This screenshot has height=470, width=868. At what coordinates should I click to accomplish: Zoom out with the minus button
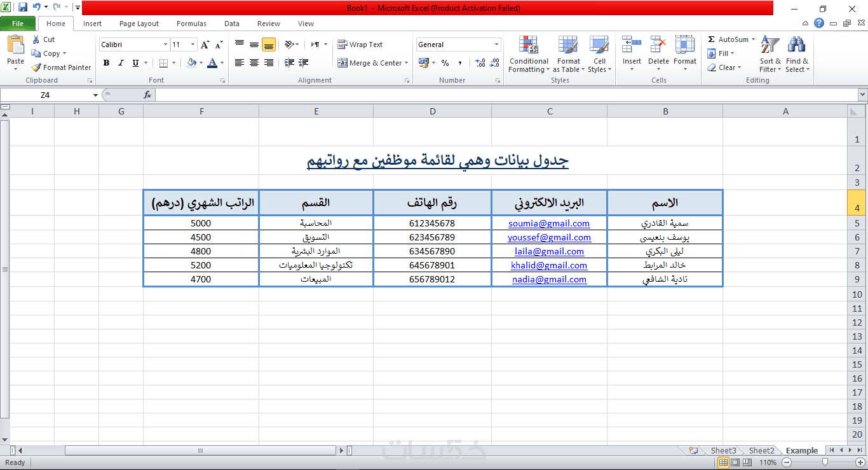[785, 462]
